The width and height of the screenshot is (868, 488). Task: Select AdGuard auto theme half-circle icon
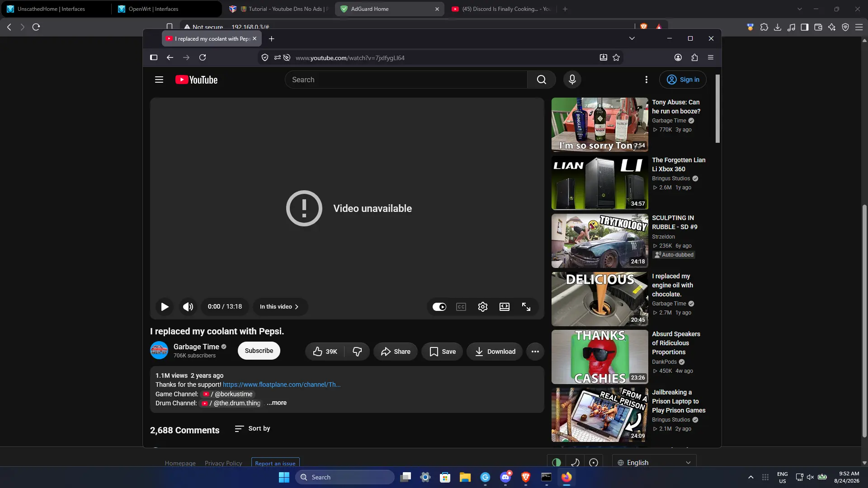[x=557, y=463]
